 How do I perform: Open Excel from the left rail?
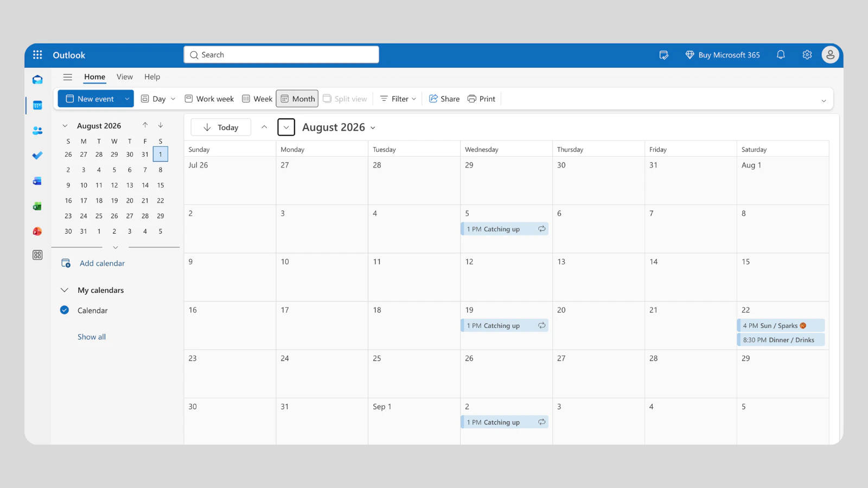(37, 206)
